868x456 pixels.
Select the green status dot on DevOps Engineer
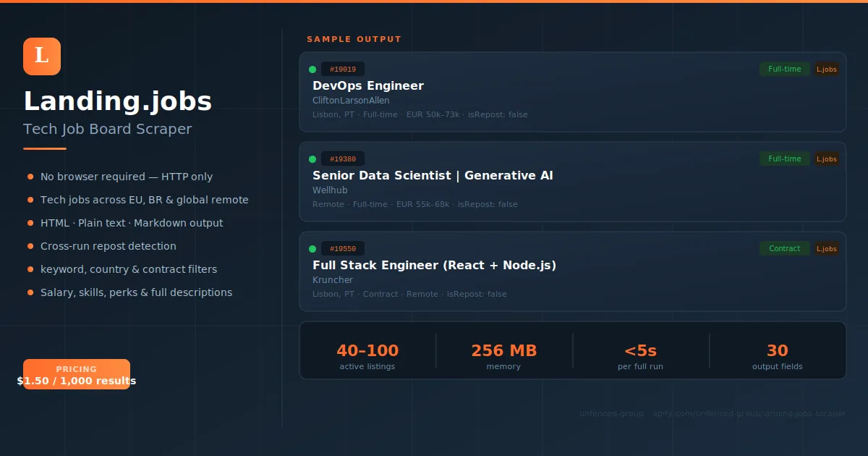click(312, 69)
